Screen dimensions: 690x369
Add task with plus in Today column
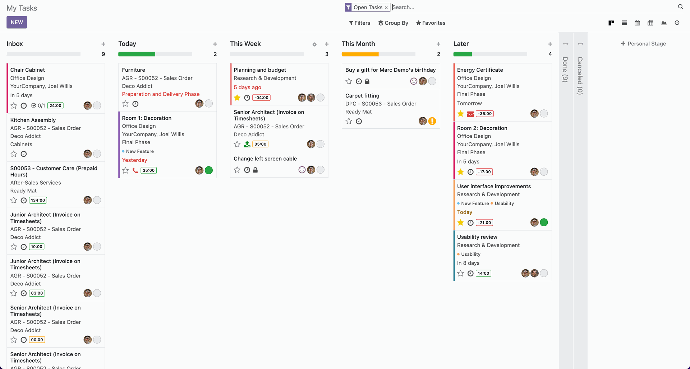click(x=215, y=44)
